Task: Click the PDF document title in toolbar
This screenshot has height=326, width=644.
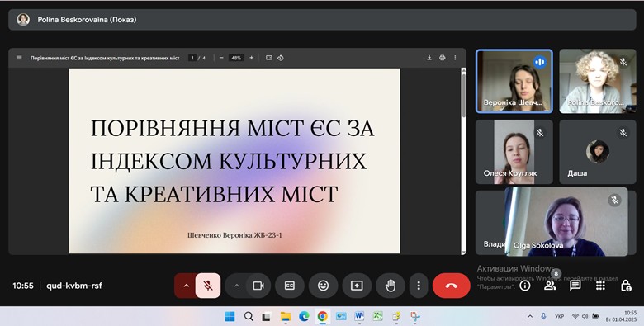Action: (x=105, y=58)
